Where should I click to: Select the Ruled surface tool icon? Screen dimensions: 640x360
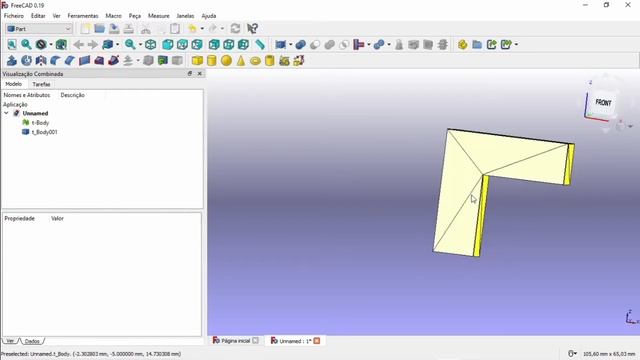[84, 61]
